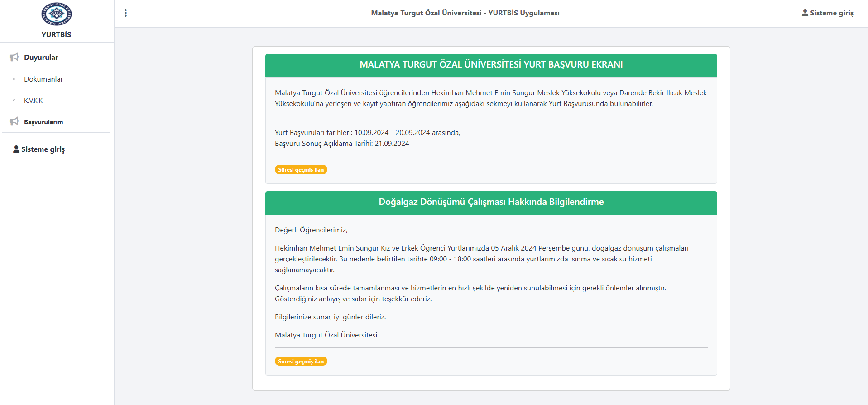
Task: Click the YURTBİS university logo
Action: [x=57, y=14]
